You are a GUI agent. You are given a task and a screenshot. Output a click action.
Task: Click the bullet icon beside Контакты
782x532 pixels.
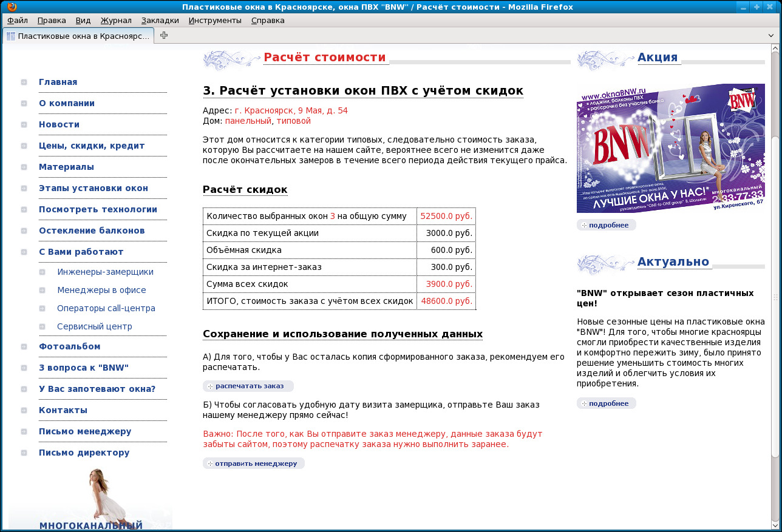click(x=24, y=411)
